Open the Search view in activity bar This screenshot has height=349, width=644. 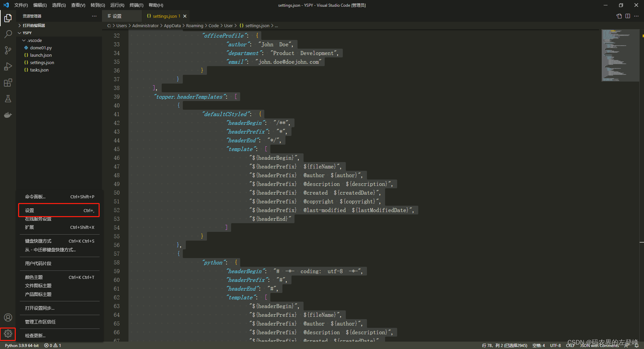pos(8,34)
